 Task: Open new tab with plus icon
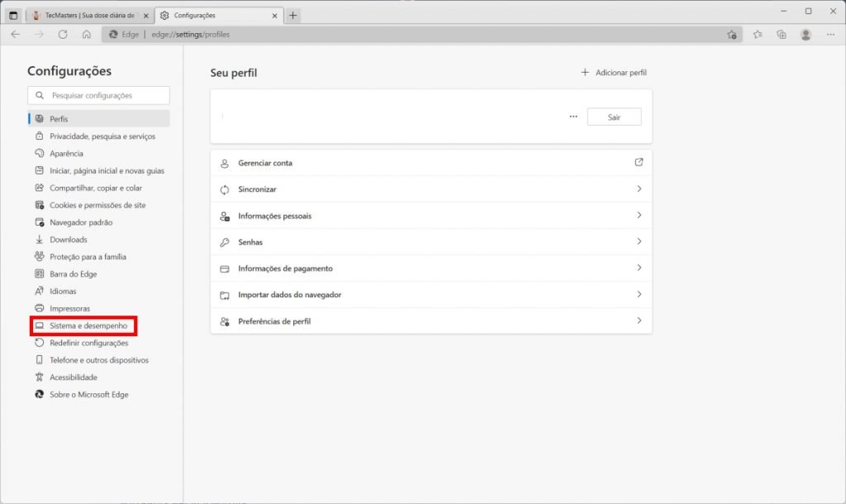pos(293,15)
